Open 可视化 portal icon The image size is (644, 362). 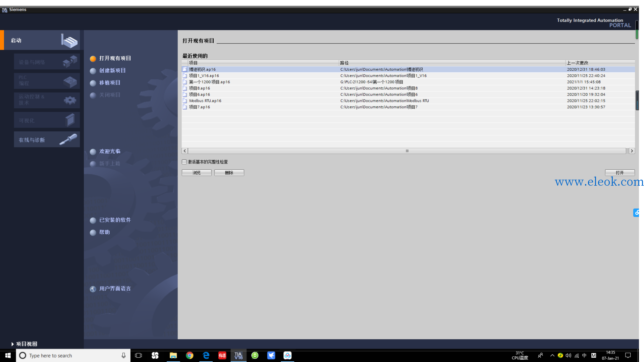point(70,120)
